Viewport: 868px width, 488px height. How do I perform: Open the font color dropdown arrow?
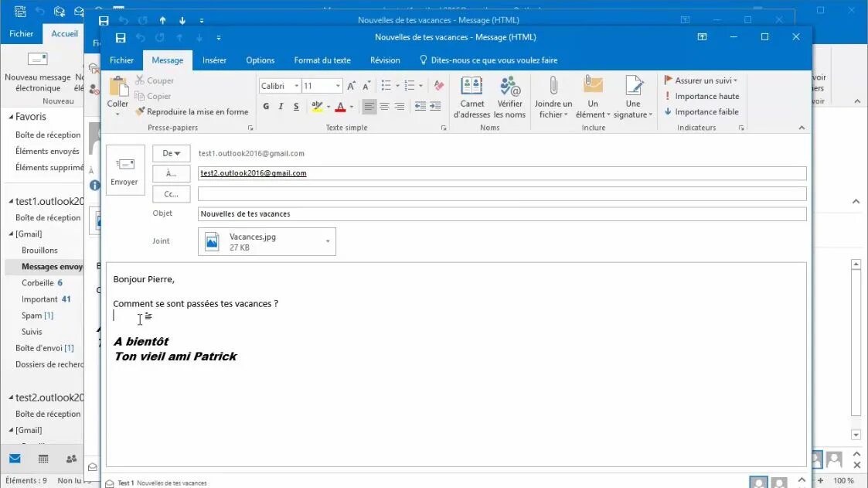click(x=352, y=107)
